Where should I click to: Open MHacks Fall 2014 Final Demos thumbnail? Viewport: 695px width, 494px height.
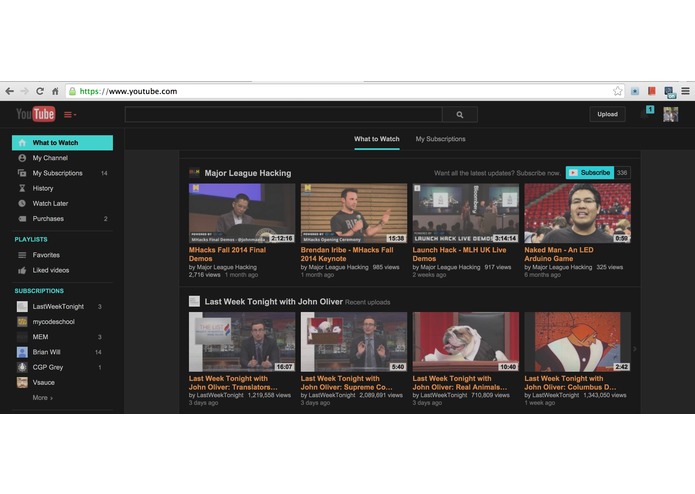click(242, 213)
